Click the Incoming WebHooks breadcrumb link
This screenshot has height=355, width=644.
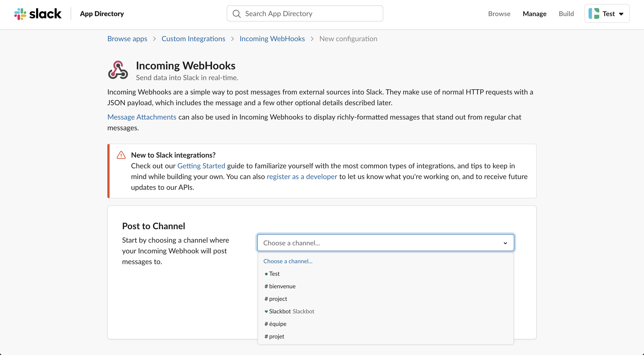(272, 39)
